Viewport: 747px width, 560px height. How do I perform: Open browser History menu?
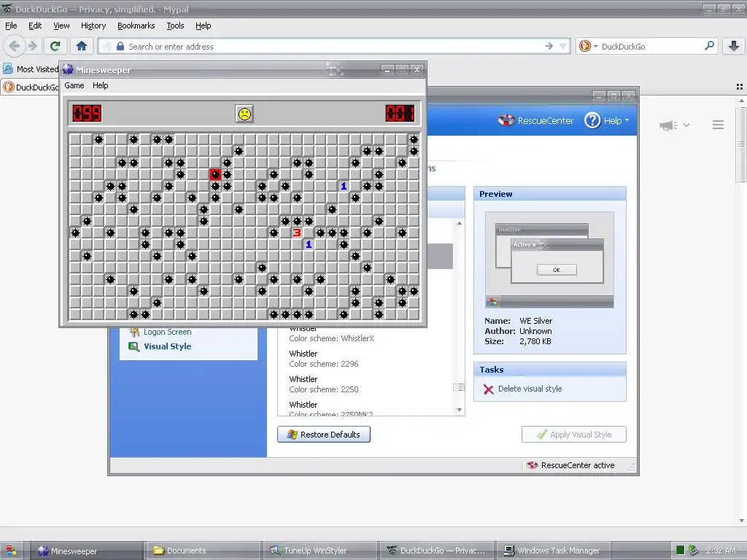93,26
